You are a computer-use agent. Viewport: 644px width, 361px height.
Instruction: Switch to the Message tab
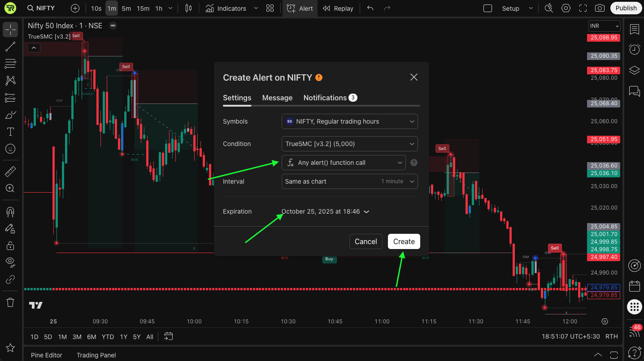click(277, 98)
